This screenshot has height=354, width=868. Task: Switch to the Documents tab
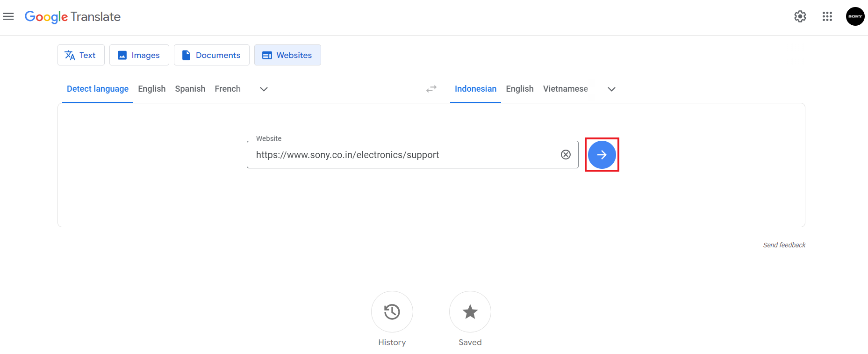pyautogui.click(x=211, y=55)
